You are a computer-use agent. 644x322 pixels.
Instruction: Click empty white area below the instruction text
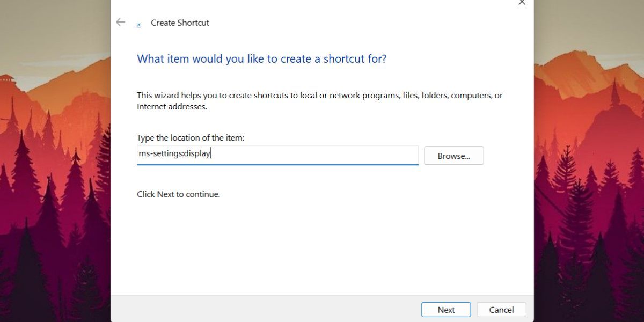322,247
